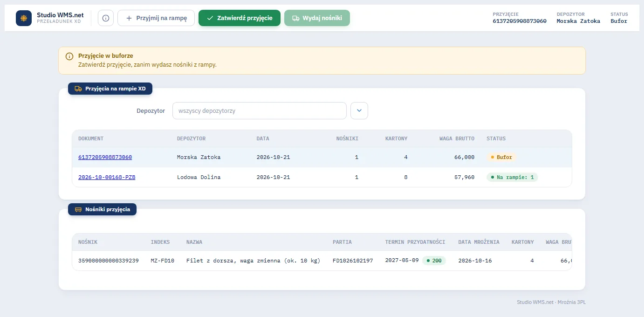The height and width of the screenshot is (317, 644).
Task: Click carrier number 359000000000339239
Action: 109,261
